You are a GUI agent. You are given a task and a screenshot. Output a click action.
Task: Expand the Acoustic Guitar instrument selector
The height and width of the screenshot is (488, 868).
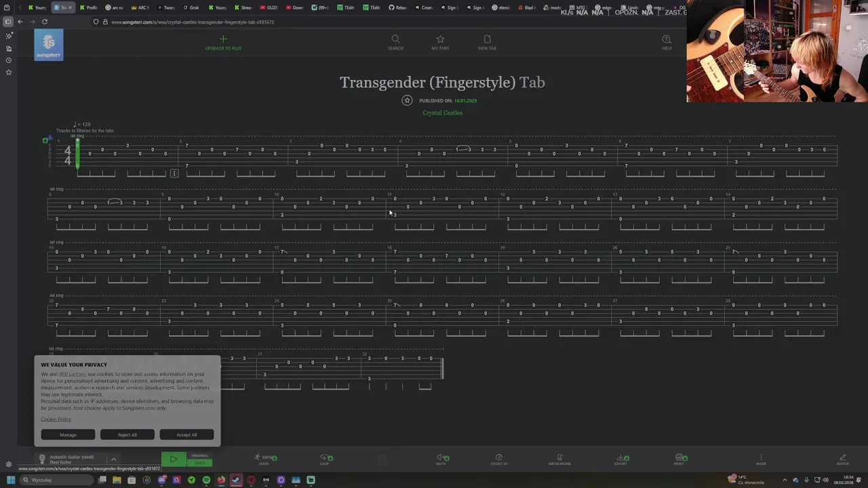click(113, 460)
